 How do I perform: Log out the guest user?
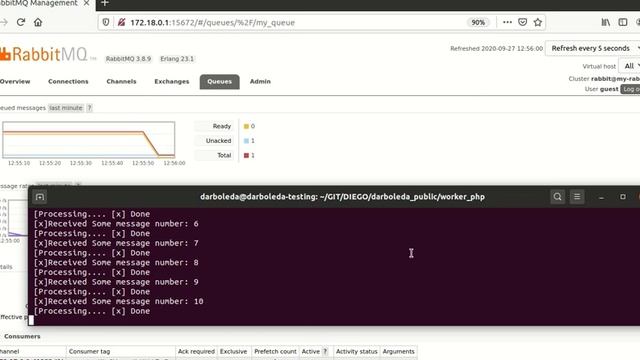tap(630, 89)
